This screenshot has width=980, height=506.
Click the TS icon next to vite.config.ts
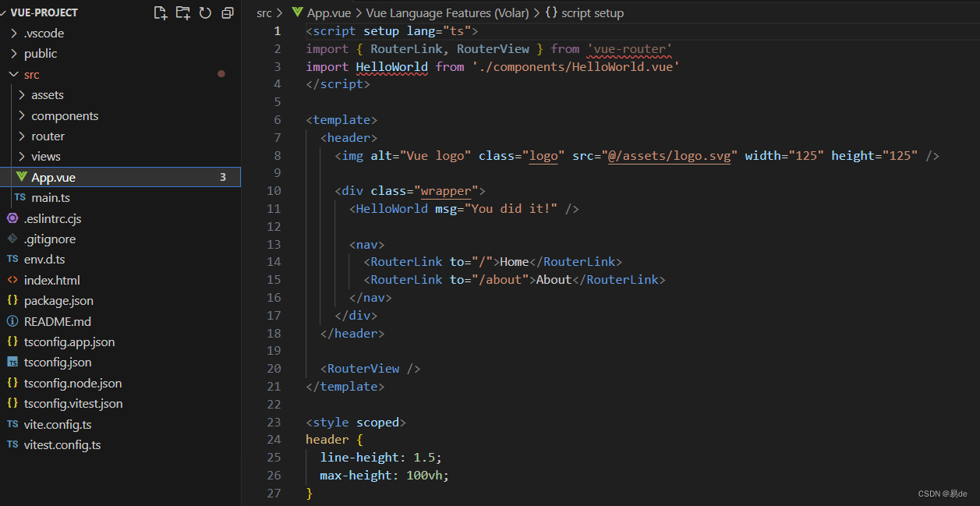pyautogui.click(x=12, y=424)
